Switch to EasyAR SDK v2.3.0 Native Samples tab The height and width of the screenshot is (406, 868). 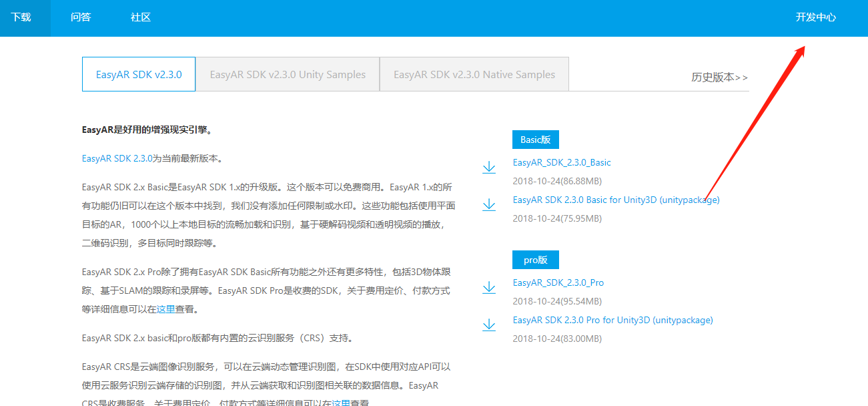pos(474,74)
